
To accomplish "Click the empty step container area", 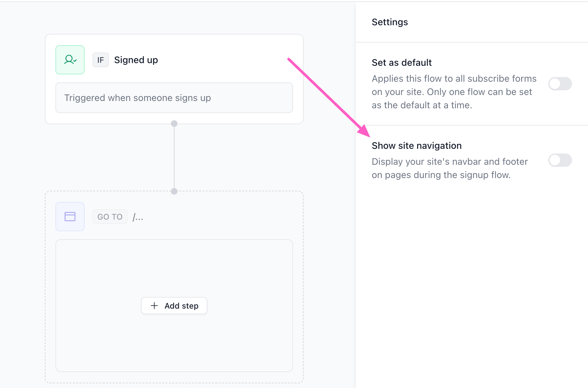I will click(x=174, y=269).
